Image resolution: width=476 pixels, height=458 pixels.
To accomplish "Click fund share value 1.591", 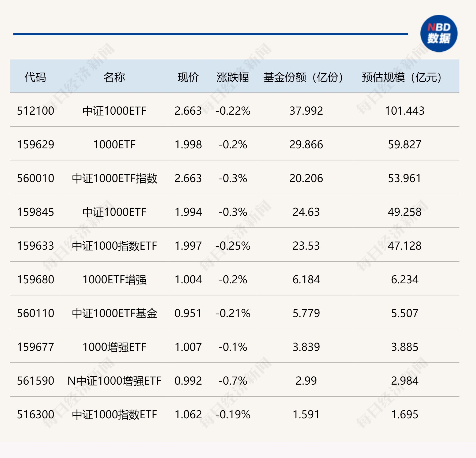I will click(x=306, y=415).
